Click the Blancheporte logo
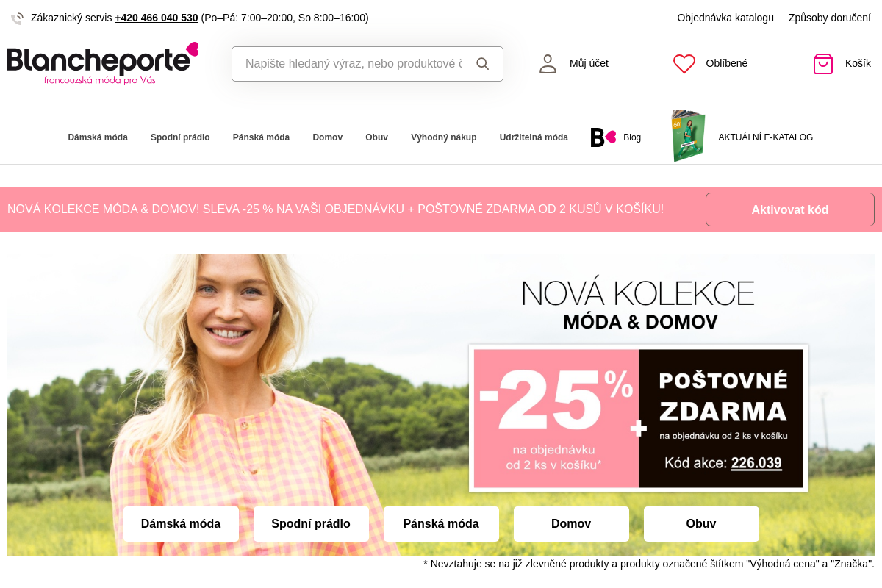Image resolution: width=882 pixels, height=588 pixels. point(103,63)
